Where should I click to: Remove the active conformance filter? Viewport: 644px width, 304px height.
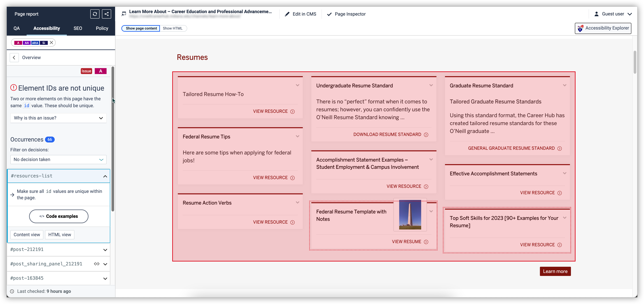[51, 43]
